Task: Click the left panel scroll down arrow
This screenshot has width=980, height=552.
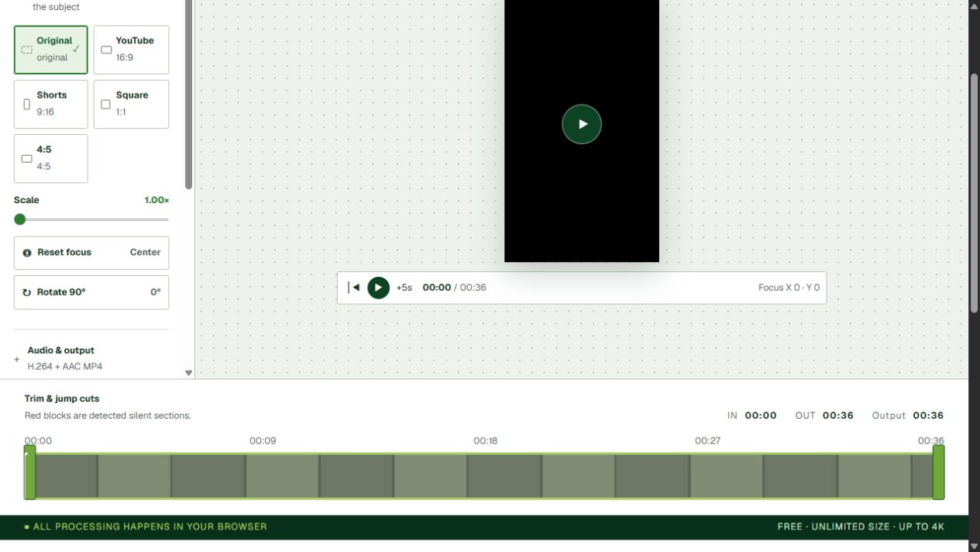Action: (188, 373)
